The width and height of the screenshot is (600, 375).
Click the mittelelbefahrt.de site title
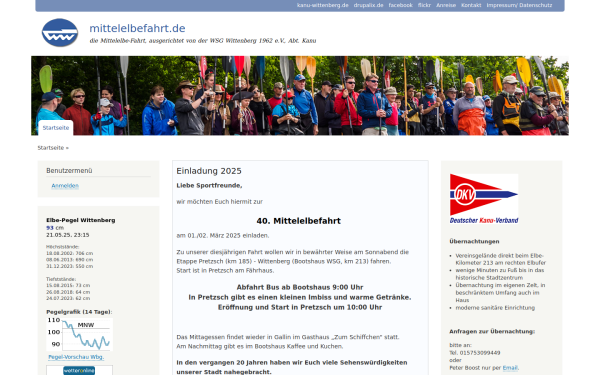tap(137, 28)
